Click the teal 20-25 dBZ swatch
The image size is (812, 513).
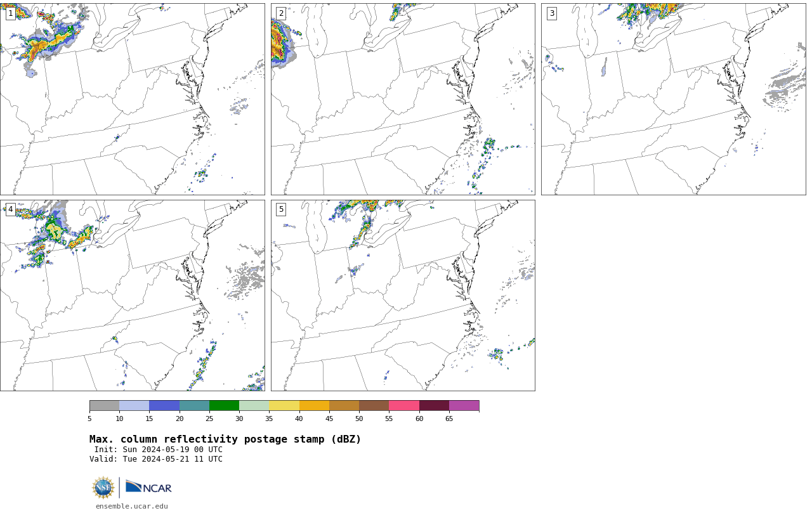194,405
